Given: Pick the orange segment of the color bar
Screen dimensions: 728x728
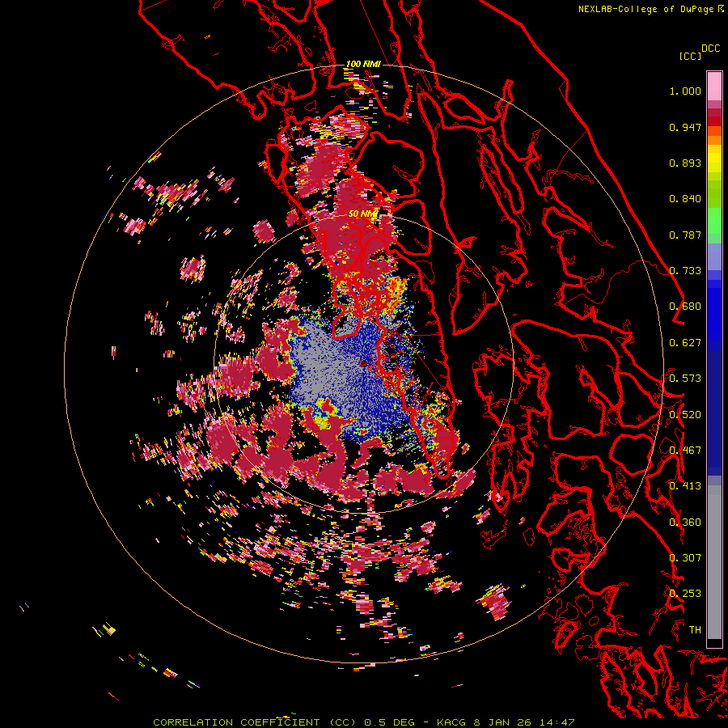Looking at the screenshot, I should point(714,140).
